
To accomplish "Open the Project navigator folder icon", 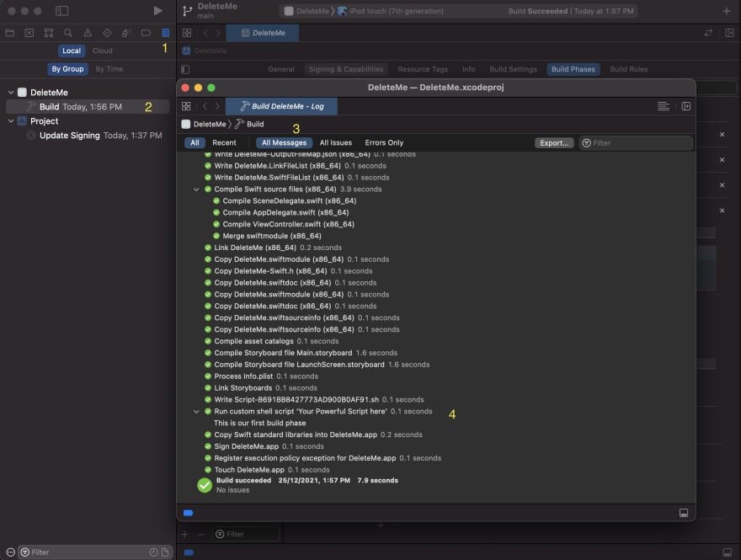I will (x=9, y=33).
